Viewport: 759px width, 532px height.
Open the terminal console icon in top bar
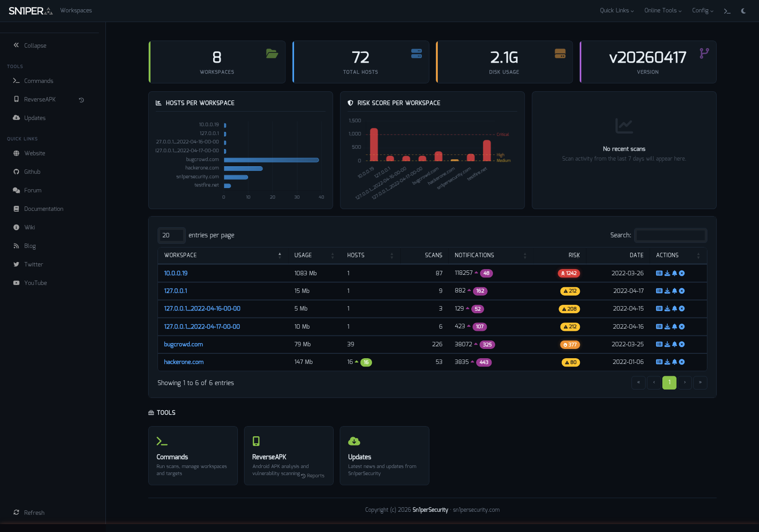(727, 10)
